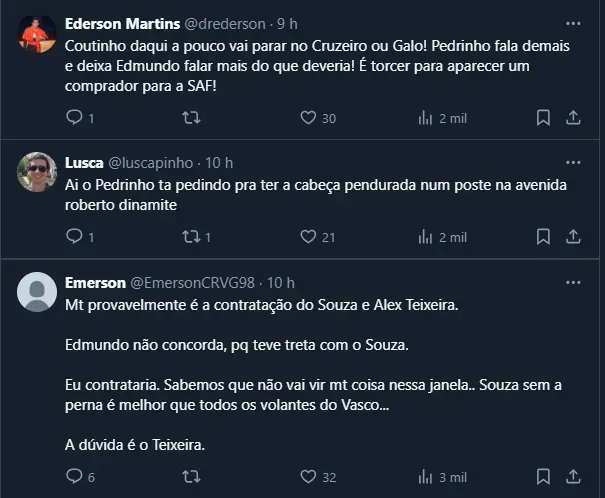Open more options on Lusca's tweet

(573, 162)
